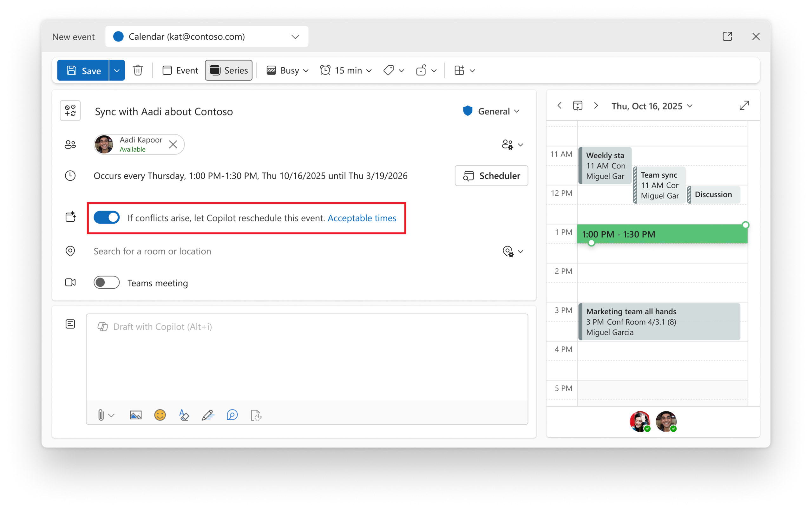
Task: Open the 15 min reminder dropdown
Action: tap(346, 70)
